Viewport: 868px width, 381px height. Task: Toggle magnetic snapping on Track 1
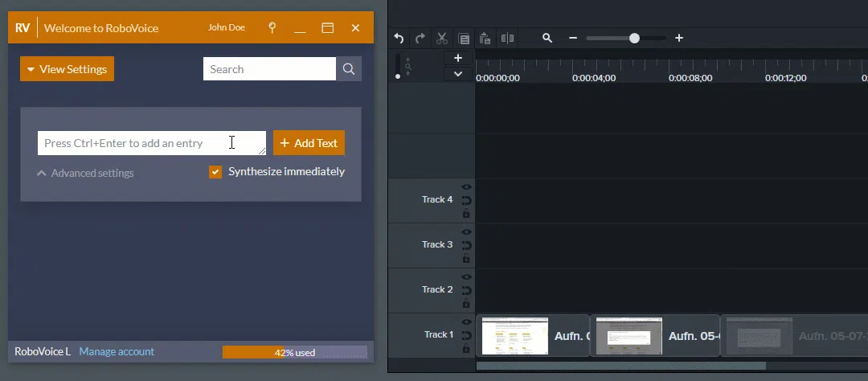[466, 335]
